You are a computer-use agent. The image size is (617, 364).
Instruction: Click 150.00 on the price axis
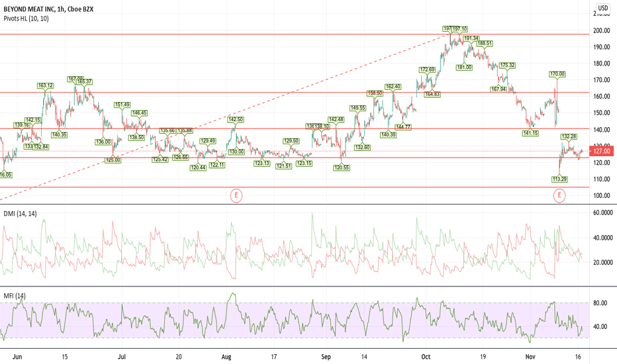(x=602, y=113)
